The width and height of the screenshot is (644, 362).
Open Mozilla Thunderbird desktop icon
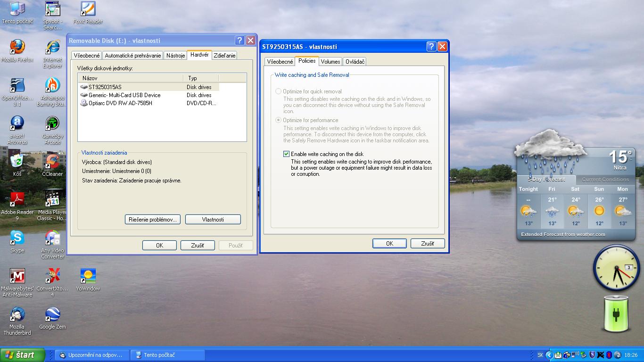tap(17, 315)
